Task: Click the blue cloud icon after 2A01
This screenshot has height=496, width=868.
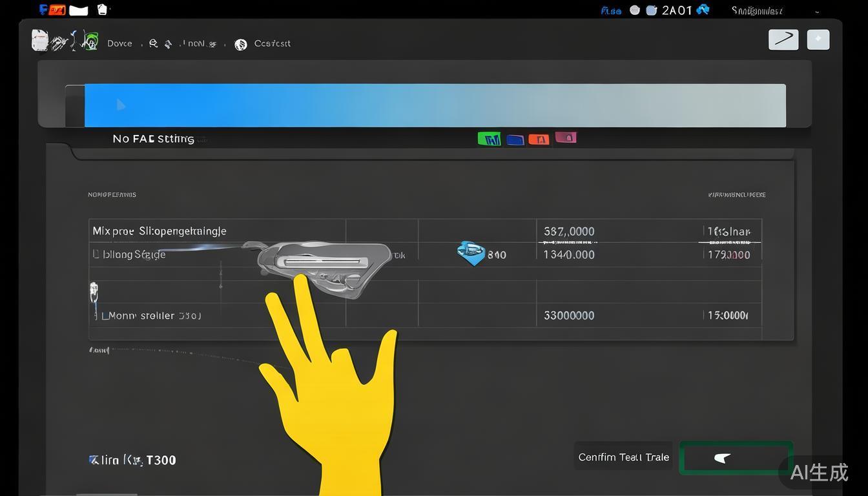Action: click(x=703, y=10)
